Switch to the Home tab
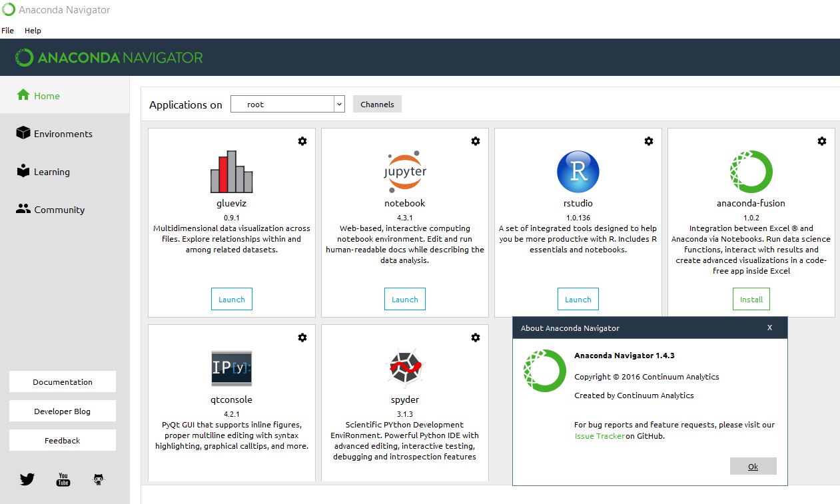The height and width of the screenshot is (504, 840). (x=65, y=95)
